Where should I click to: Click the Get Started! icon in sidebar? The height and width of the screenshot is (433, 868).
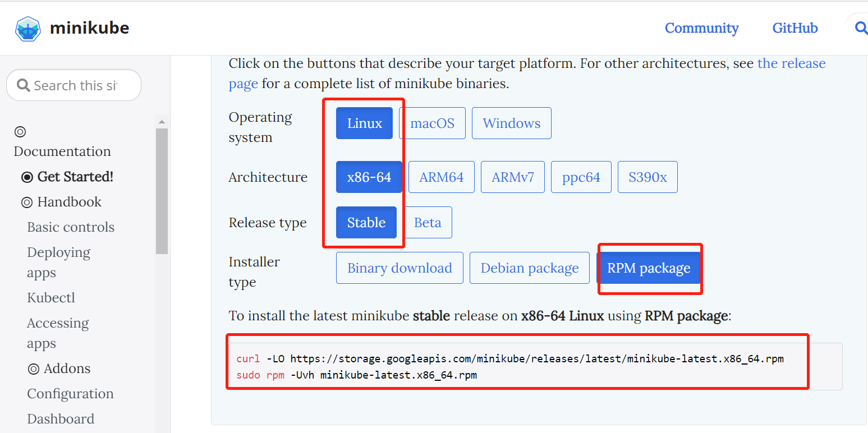[27, 177]
